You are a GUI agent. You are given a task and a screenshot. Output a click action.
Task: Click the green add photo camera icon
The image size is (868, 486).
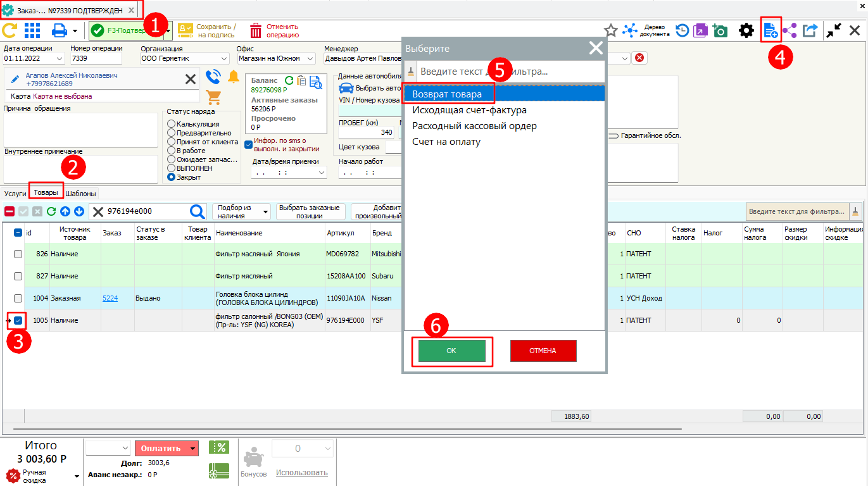tap(719, 30)
